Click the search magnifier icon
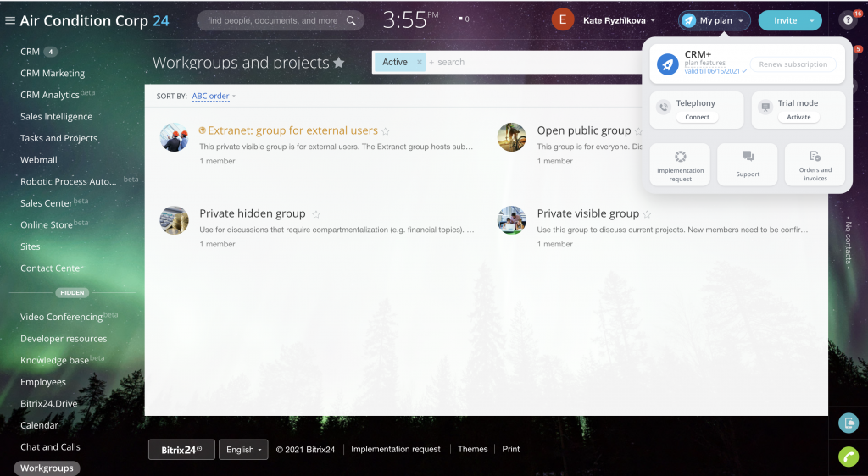Image resolution: width=868 pixels, height=476 pixels. (351, 20)
